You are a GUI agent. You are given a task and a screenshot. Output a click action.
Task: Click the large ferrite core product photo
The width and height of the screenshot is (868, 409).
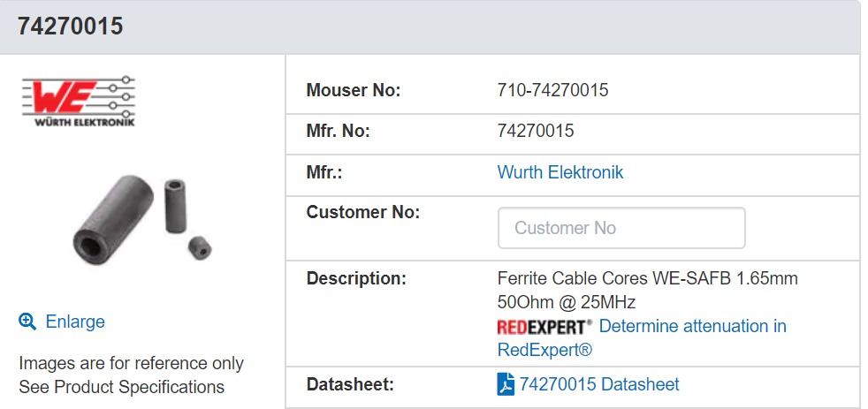click(113, 220)
